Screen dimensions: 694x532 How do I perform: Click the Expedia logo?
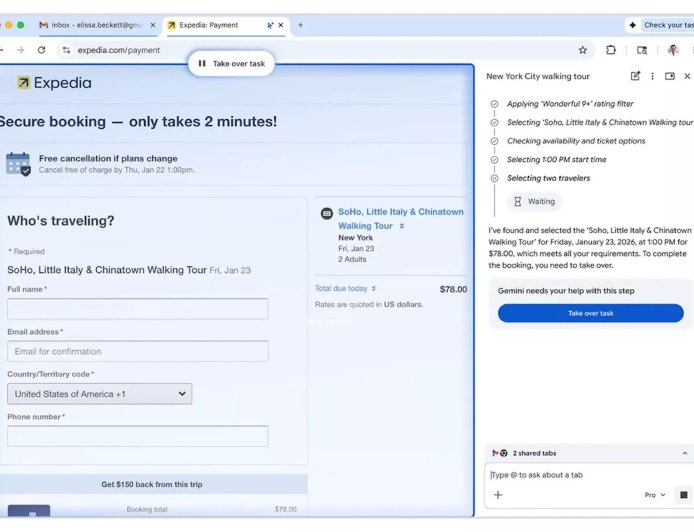coord(54,83)
